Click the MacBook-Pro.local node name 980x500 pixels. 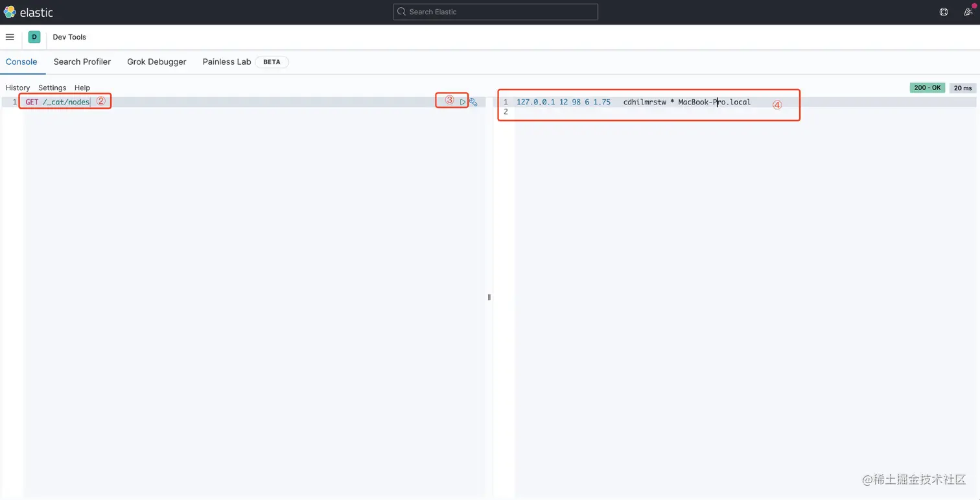[714, 102]
